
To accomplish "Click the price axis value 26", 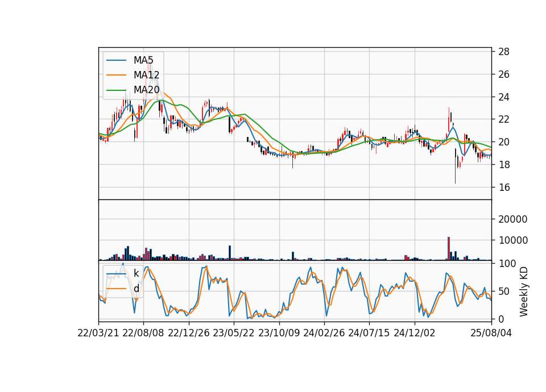I will point(504,74).
